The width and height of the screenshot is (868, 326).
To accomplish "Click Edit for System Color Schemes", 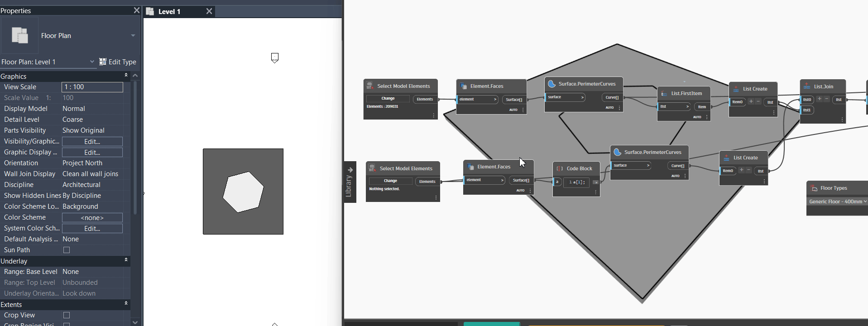I will pyautogui.click(x=92, y=229).
